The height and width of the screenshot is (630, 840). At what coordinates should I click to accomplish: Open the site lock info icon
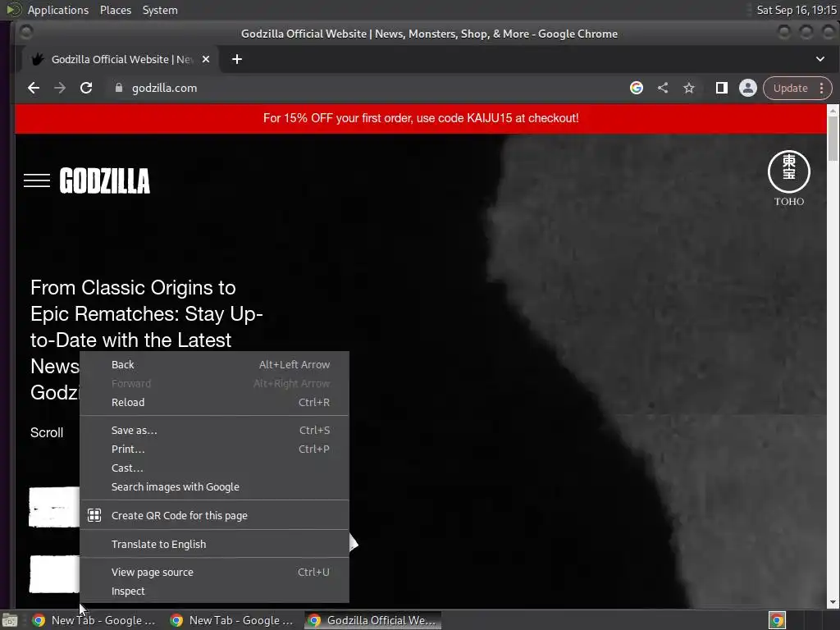pos(119,88)
